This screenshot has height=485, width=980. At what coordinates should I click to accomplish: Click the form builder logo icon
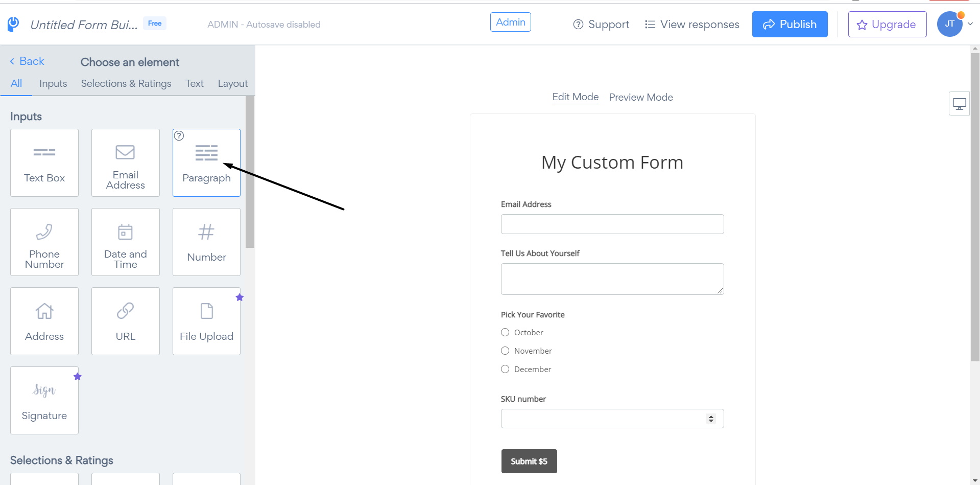click(13, 24)
